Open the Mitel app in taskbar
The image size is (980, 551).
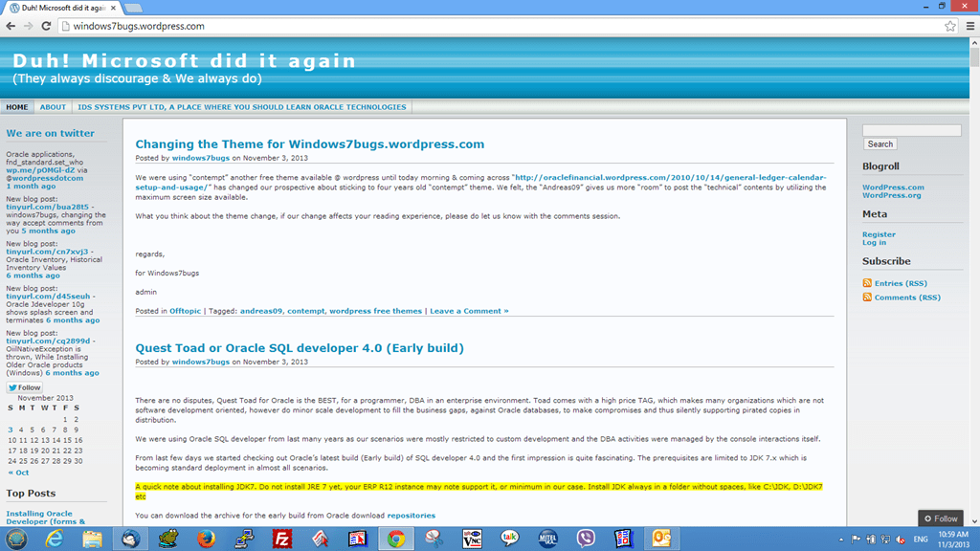(x=548, y=539)
